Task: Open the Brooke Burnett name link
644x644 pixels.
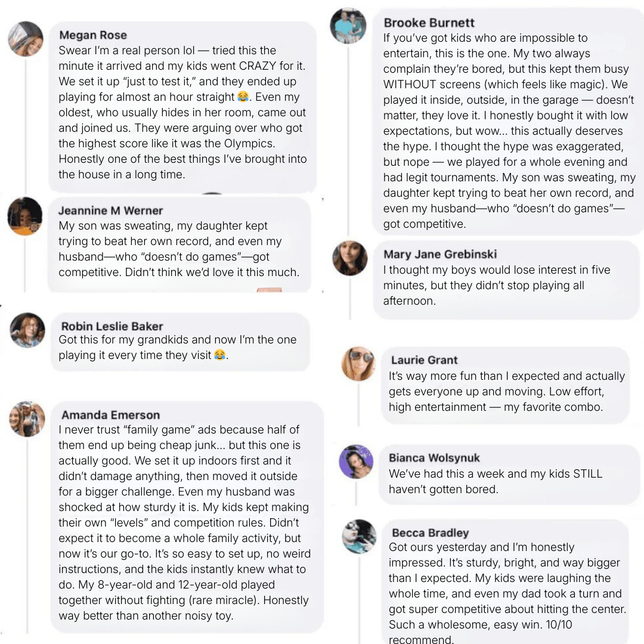Action: [429, 23]
